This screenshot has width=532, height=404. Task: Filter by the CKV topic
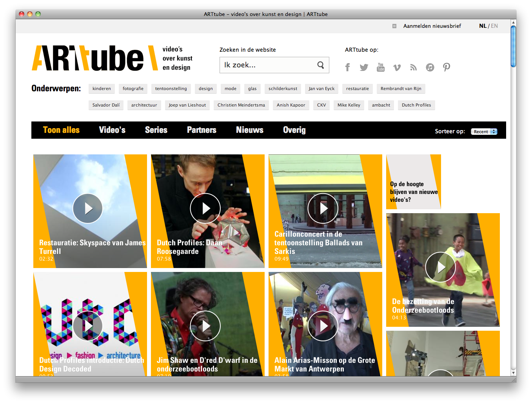tap(321, 105)
